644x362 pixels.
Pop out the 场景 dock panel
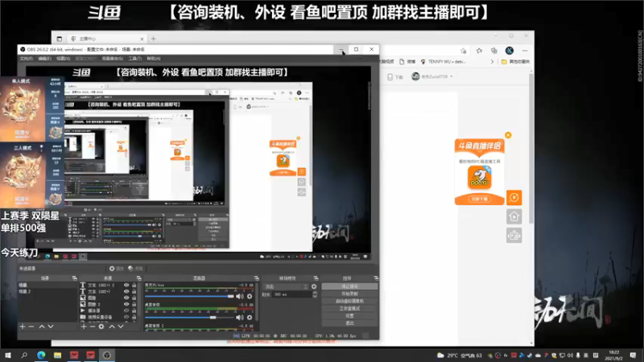(x=74, y=278)
